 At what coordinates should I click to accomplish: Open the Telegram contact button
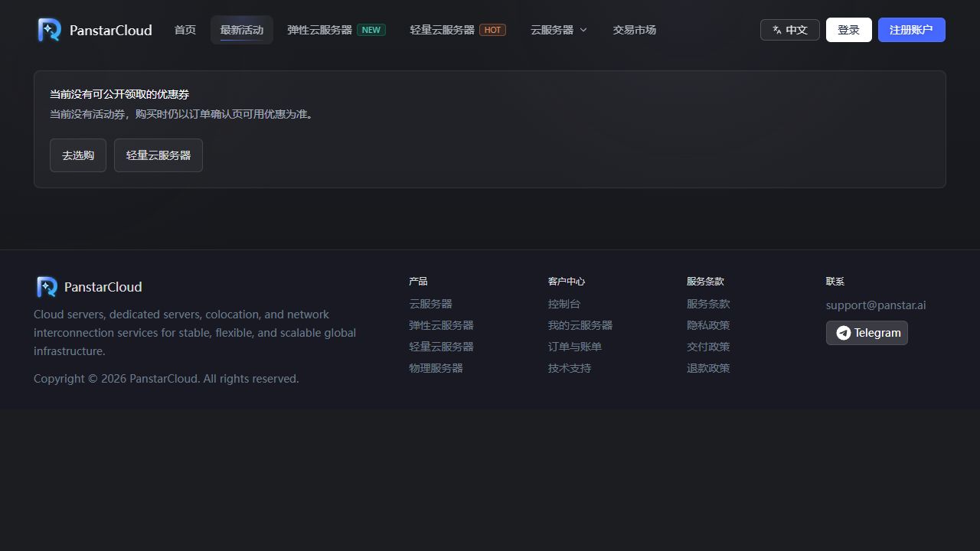coord(867,333)
